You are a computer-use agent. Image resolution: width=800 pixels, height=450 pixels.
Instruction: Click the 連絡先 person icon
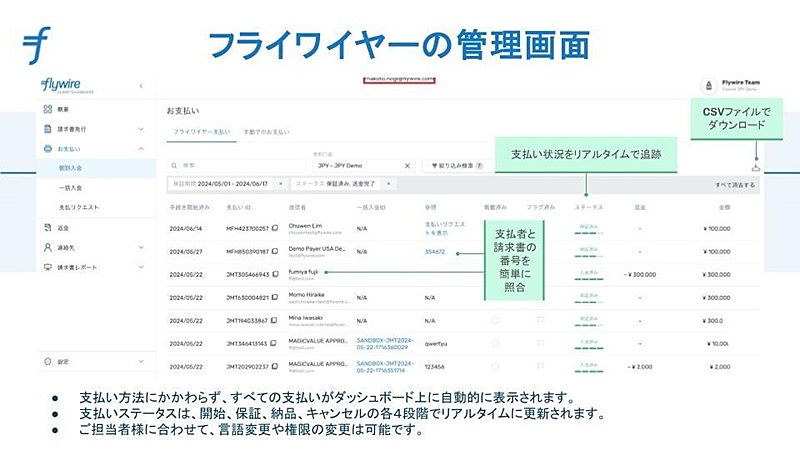pyautogui.click(x=48, y=247)
